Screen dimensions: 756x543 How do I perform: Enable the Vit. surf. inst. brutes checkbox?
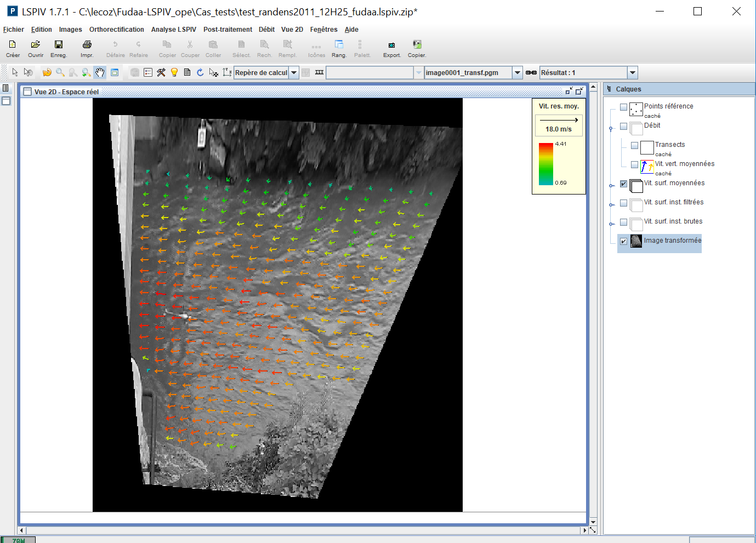pyautogui.click(x=623, y=222)
